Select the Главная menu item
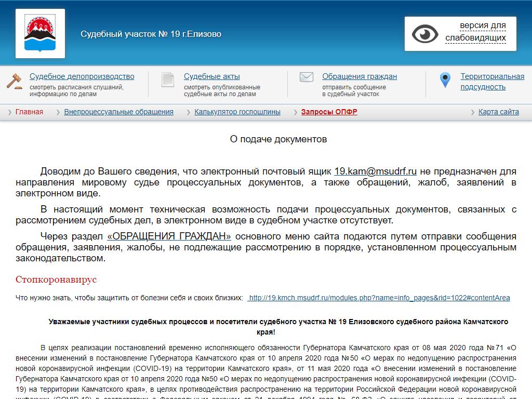 pyautogui.click(x=29, y=112)
